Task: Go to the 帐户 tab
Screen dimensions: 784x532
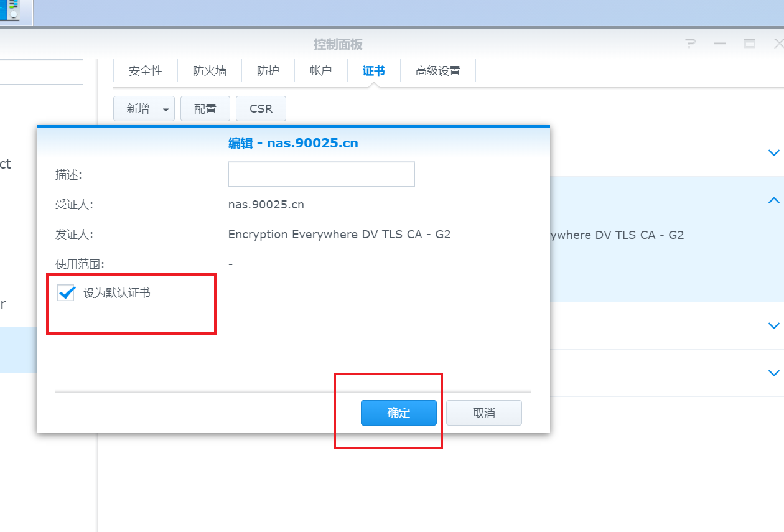Action: click(x=320, y=71)
